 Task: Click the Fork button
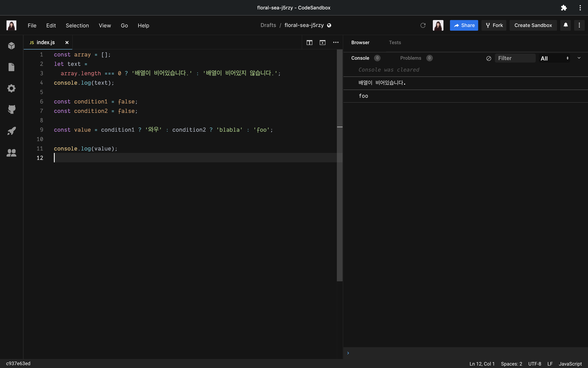coord(494,25)
